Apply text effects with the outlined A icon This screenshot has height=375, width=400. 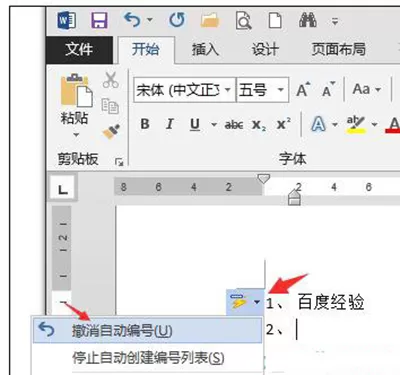[319, 124]
